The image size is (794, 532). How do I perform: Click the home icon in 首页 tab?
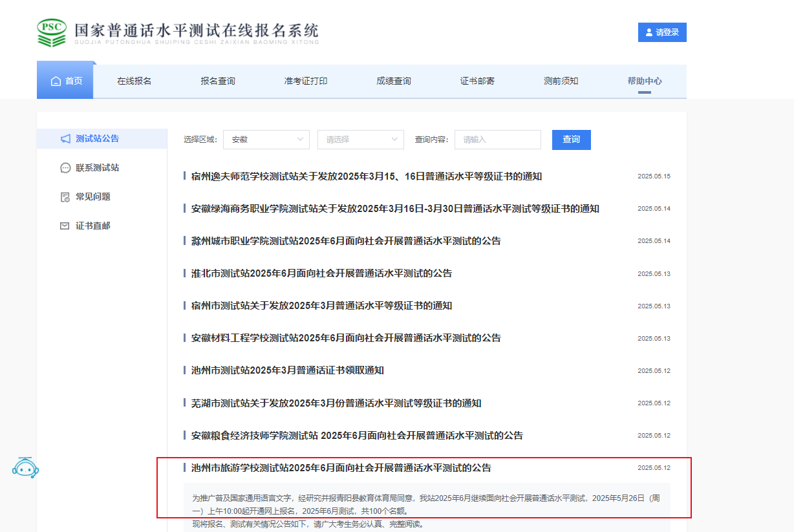pos(56,81)
